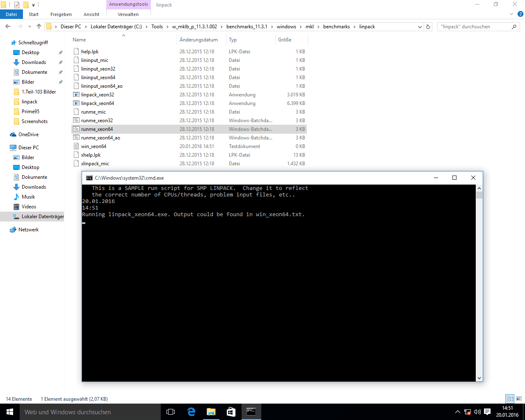Click the cmd.exe window title icon
Viewport: 525px width, 420px height.
[89, 178]
